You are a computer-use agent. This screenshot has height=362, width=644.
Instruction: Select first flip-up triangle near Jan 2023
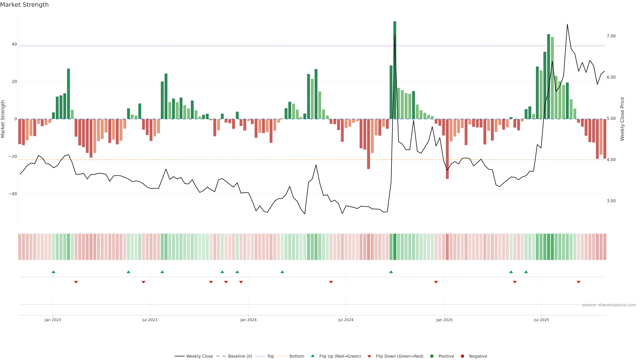[53, 272]
